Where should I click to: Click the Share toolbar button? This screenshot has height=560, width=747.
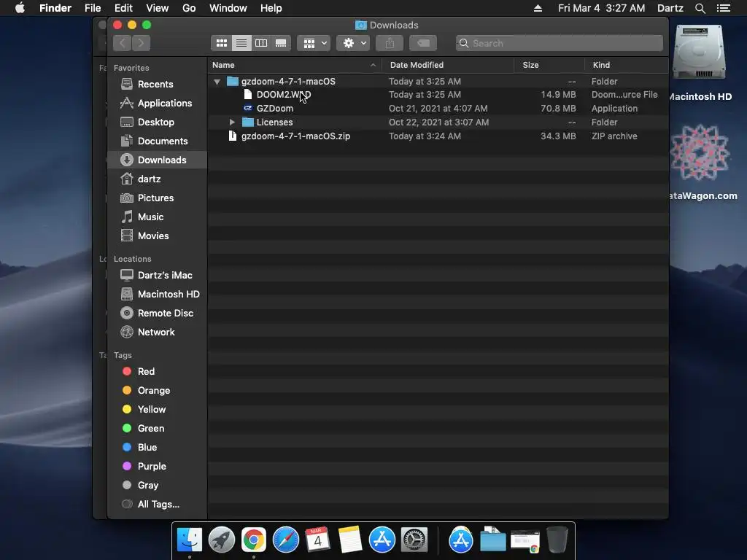click(390, 43)
